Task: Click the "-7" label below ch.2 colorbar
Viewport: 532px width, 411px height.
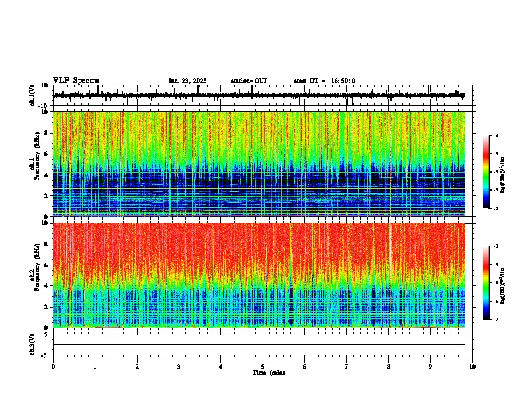Action: coord(495,320)
